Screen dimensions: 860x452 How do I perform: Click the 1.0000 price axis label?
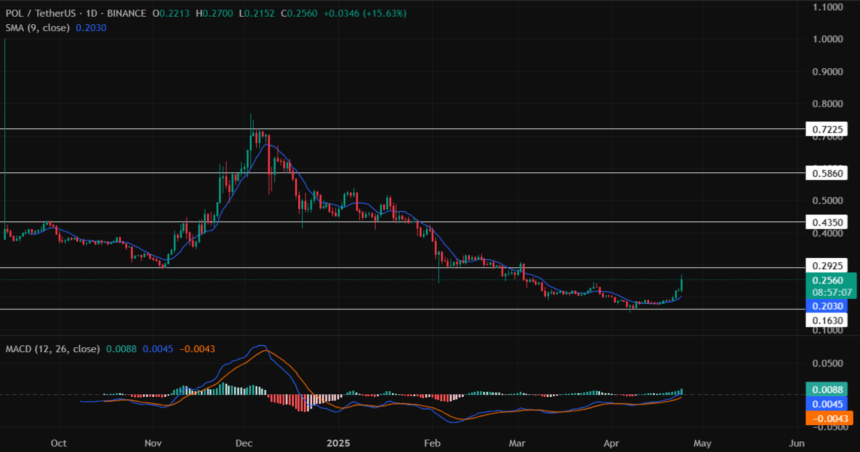coord(826,40)
